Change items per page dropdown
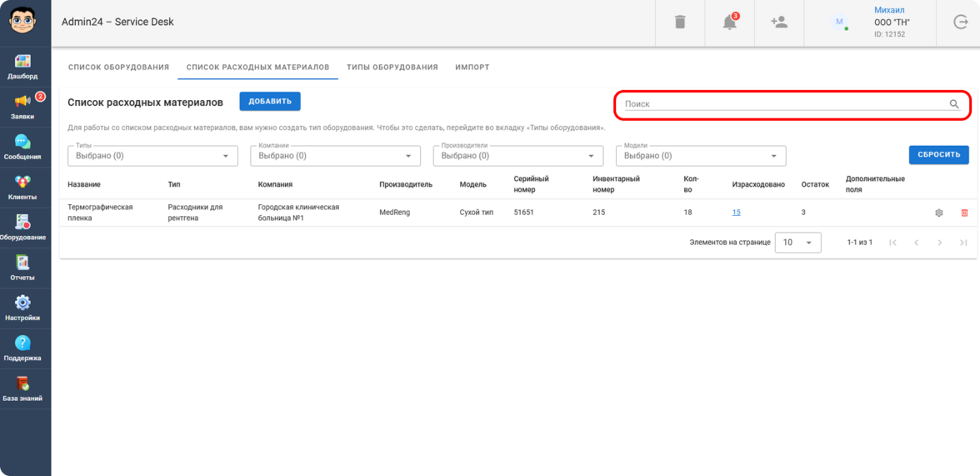This screenshot has width=980, height=476. tap(797, 243)
